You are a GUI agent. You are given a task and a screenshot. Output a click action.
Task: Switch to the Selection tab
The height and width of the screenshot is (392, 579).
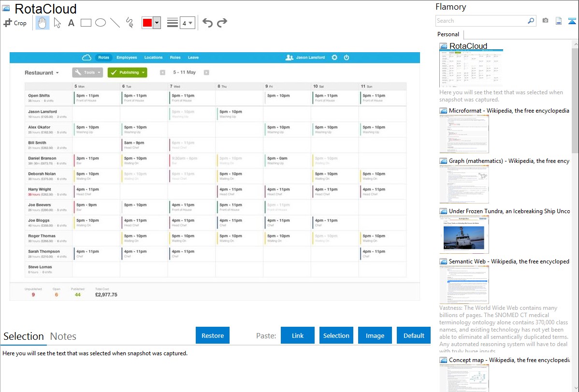point(24,336)
